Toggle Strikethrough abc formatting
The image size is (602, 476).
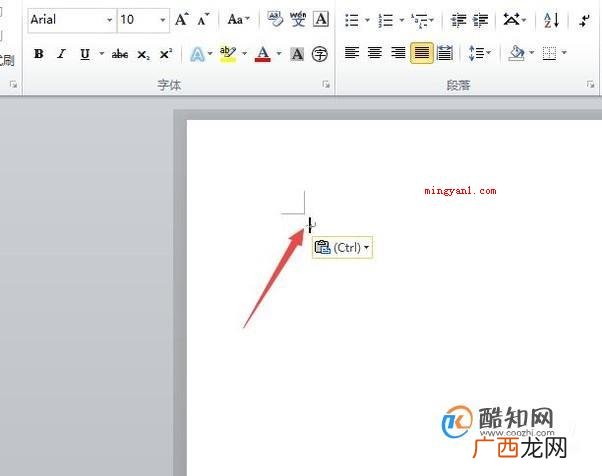(120, 54)
